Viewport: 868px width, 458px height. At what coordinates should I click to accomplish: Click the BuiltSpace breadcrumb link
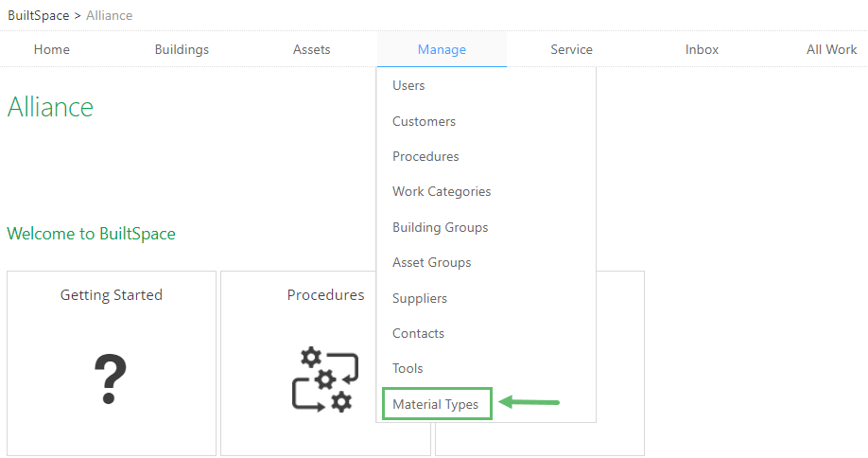38,15
